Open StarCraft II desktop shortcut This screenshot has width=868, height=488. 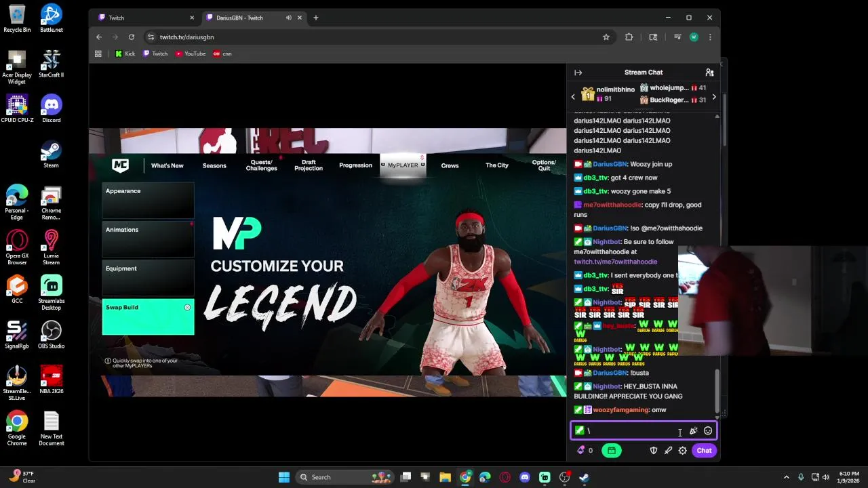(x=52, y=64)
